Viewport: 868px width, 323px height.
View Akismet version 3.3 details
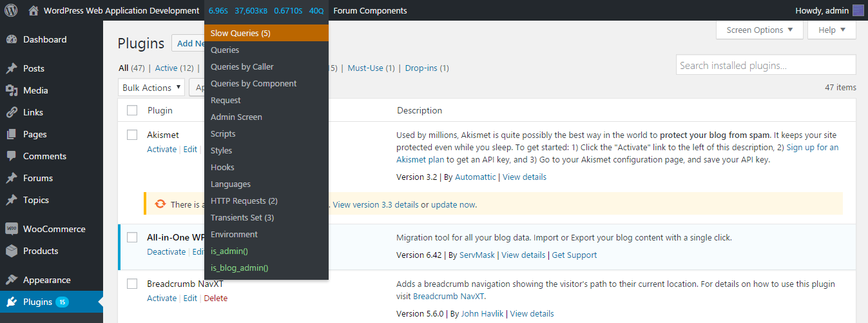tap(376, 204)
